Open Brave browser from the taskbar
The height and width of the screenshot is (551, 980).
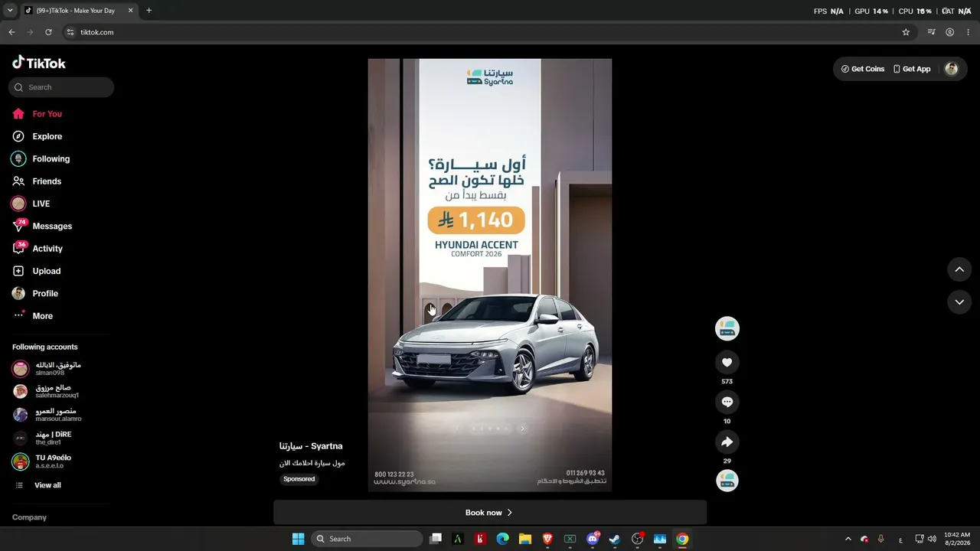click(x=547, y=539)
